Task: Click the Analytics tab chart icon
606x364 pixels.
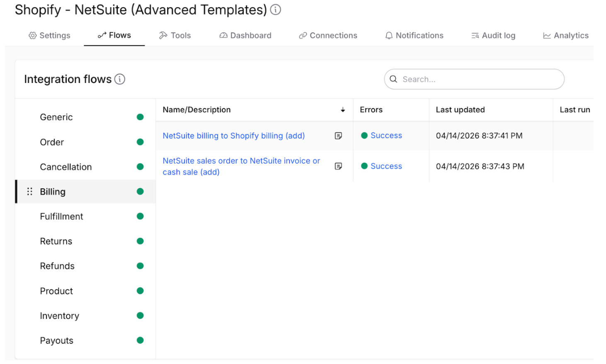Action: click(547, 36)
